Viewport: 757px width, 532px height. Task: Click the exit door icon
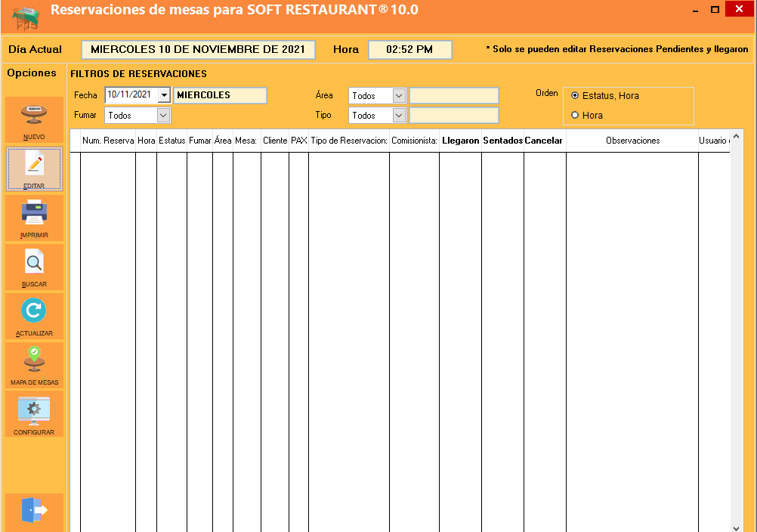coord(34,510)
